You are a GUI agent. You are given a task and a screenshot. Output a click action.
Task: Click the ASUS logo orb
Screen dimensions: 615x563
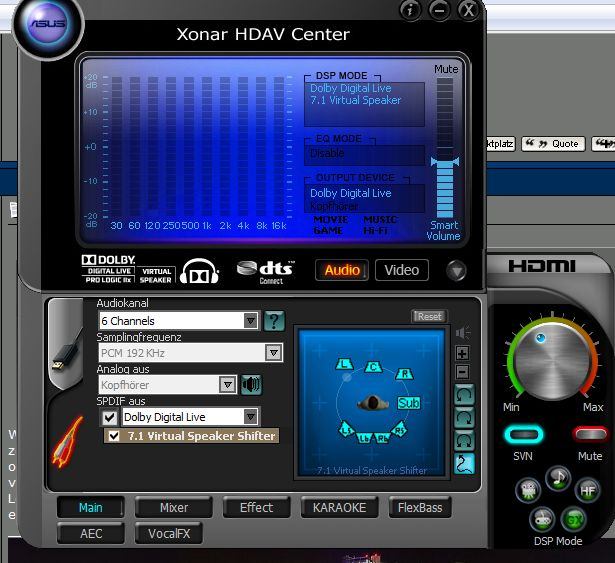pyautogui.click(x=48, y=24)
